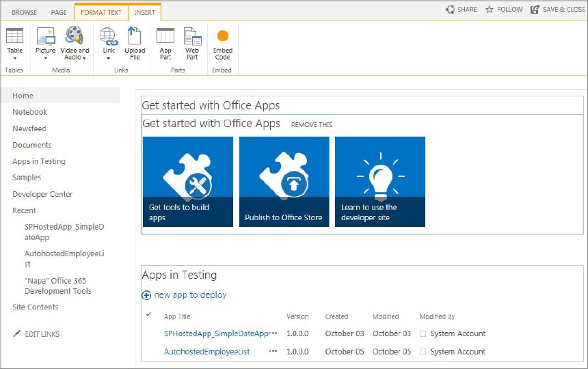Open Samples in the sidebar

point(27,178)
